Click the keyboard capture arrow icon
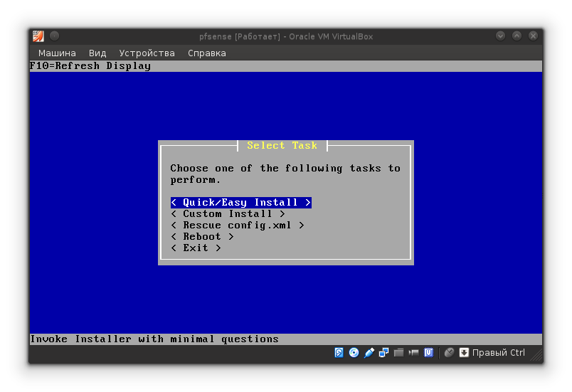 (464, 353)
